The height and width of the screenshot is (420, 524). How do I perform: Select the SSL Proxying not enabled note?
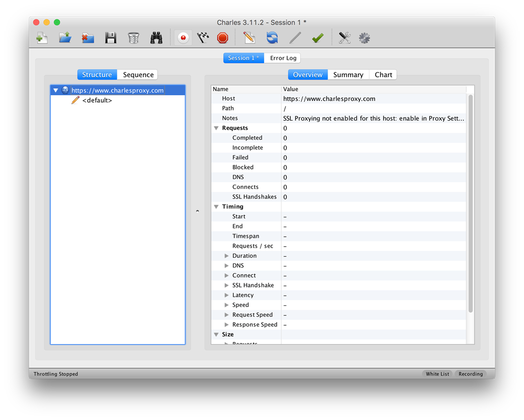tap(374, 118)
